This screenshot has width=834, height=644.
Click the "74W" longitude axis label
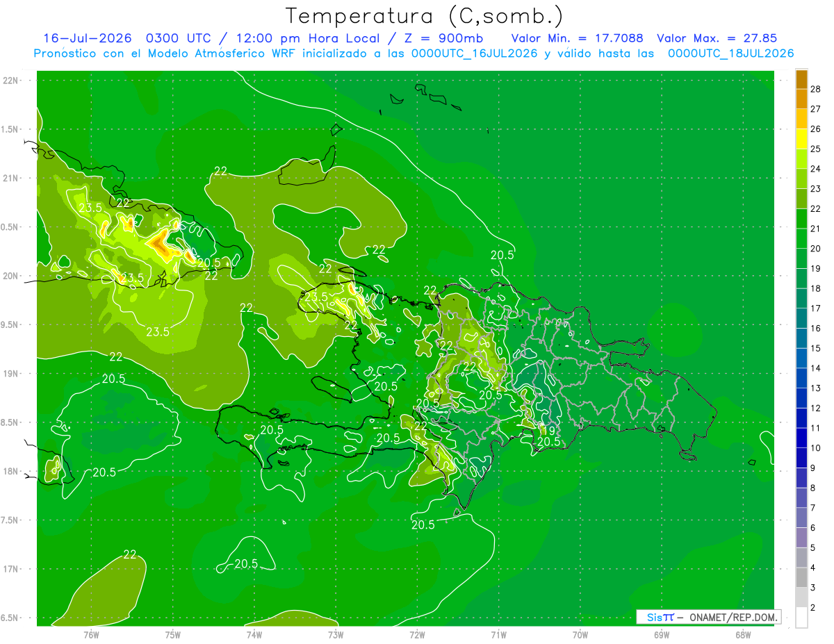click(x=254, y=635)
